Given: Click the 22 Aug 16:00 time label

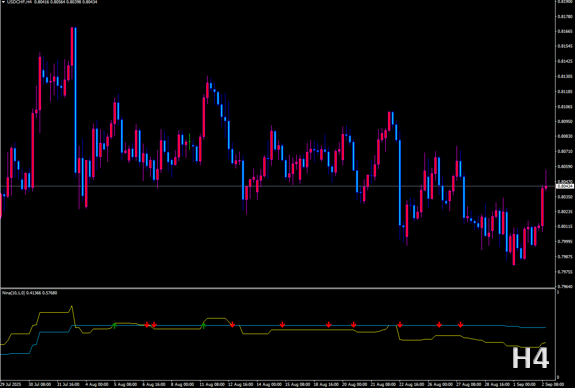Looking at the screenshot, I should [412, 384].
